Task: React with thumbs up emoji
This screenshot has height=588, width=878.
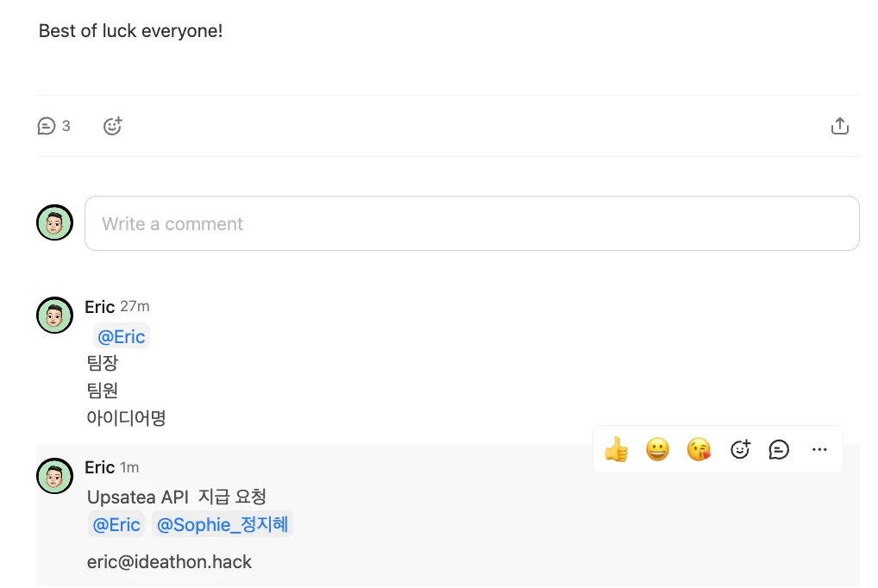Action: coord(616,449)
